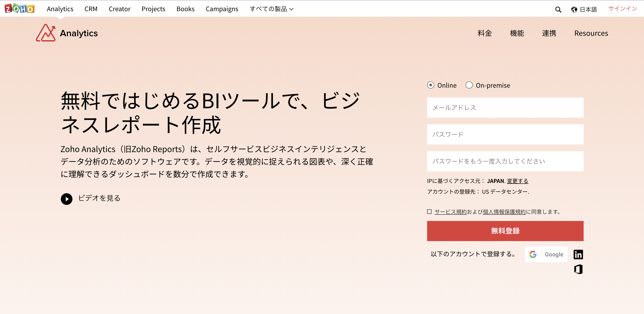Select the On-premise radio option
This screenshot has width=644, height=314.
[469, 85]
